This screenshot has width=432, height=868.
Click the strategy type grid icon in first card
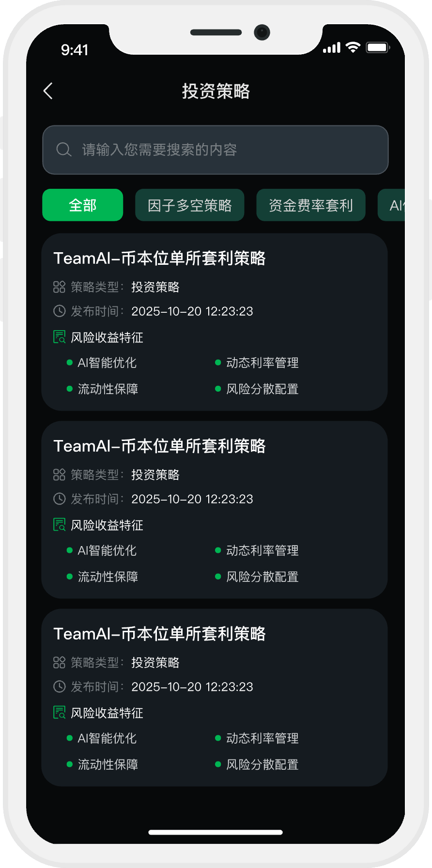(x=59, y=287)
